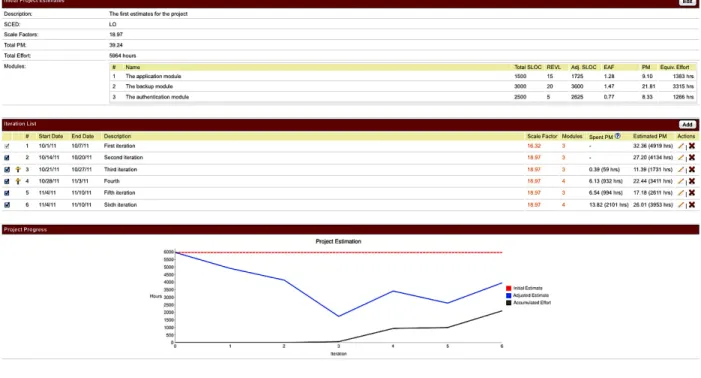Select 'The authentication module' row name
701x378 pixels.
tap(157, 97)
